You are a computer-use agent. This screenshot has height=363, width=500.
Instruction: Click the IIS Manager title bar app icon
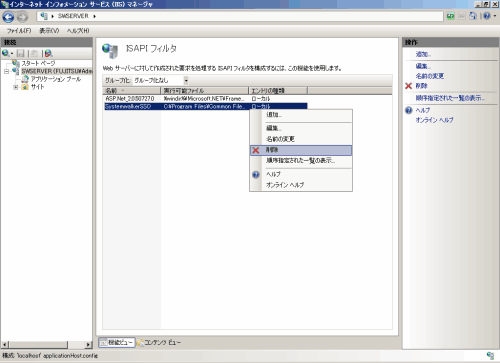tap(5, 4)
